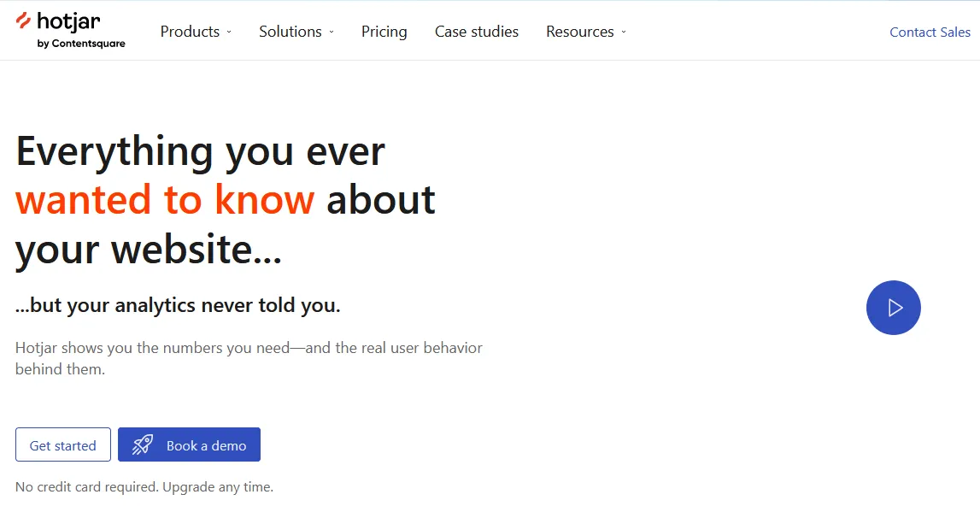
Task: Click the rocket icon on the demo button
Action: click(x=143, y=444)
